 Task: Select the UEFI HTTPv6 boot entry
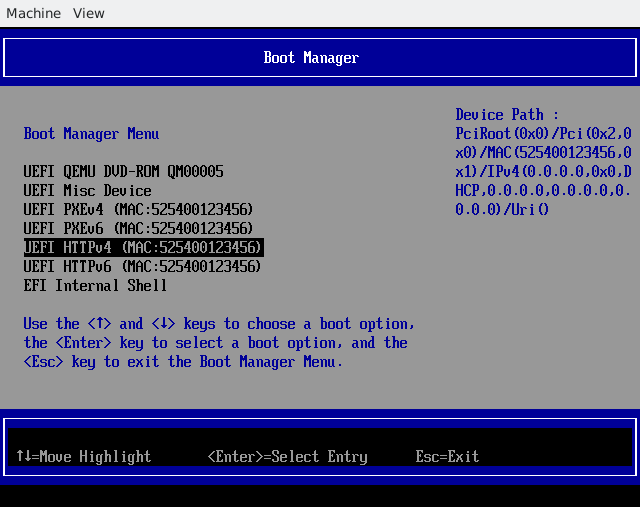coord(142,267)
